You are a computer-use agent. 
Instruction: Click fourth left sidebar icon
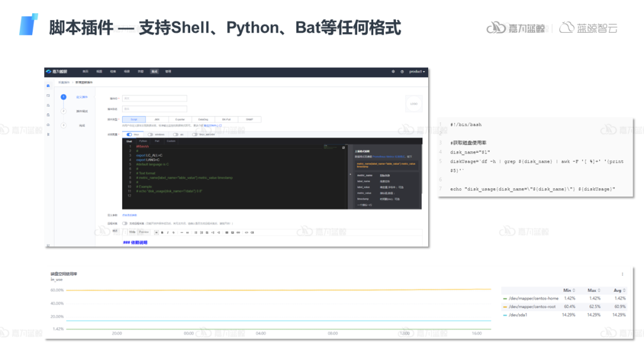48,115
